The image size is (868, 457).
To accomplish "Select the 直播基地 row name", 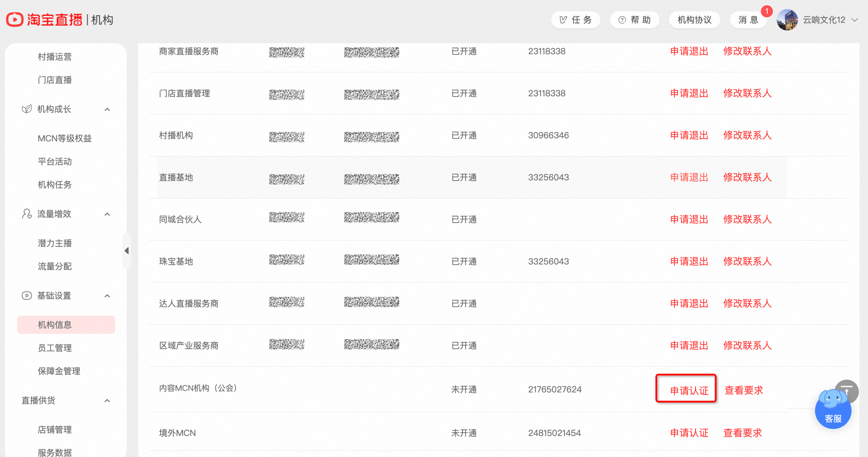I will click(x=176, y=178).
